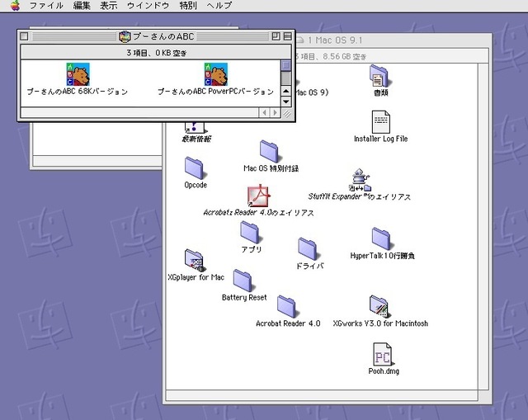
Task: Select the XGworks V3.0 for Macintosh folder
Action: (x=379, y=306)
